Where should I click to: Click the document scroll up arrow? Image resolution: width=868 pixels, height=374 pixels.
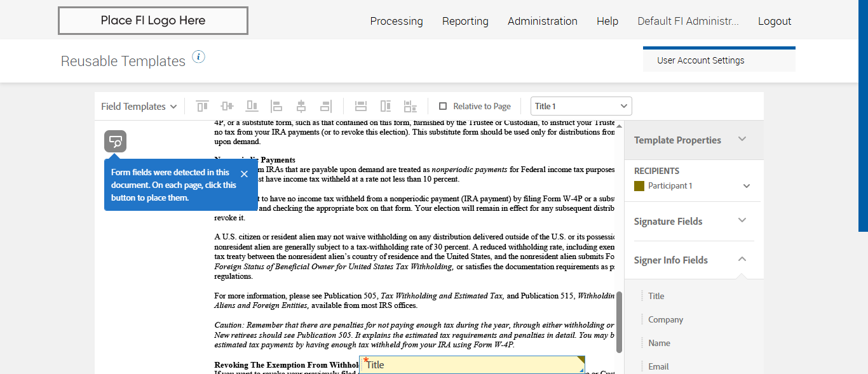(x=620, y=126)
